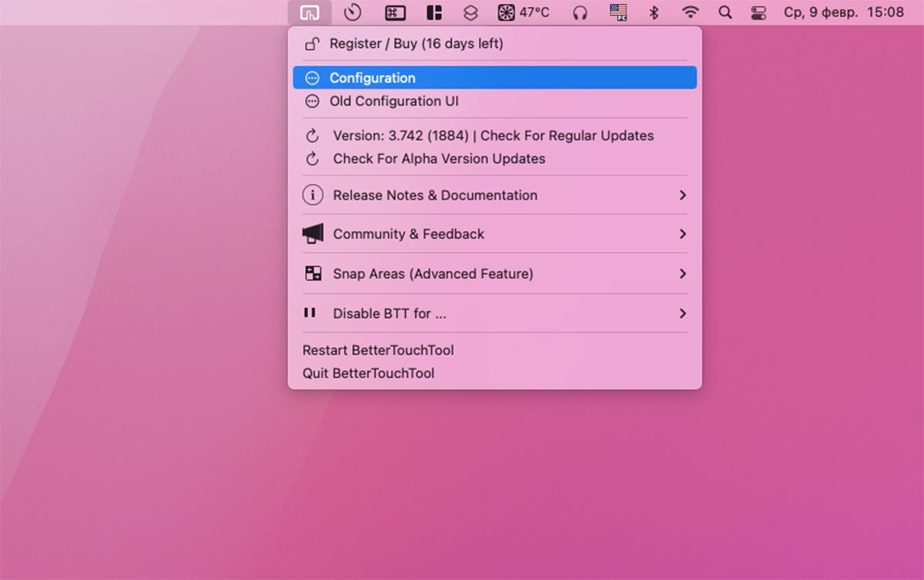
Task: Open the window layout grid menu bar icon
Action: pos(434,12)
